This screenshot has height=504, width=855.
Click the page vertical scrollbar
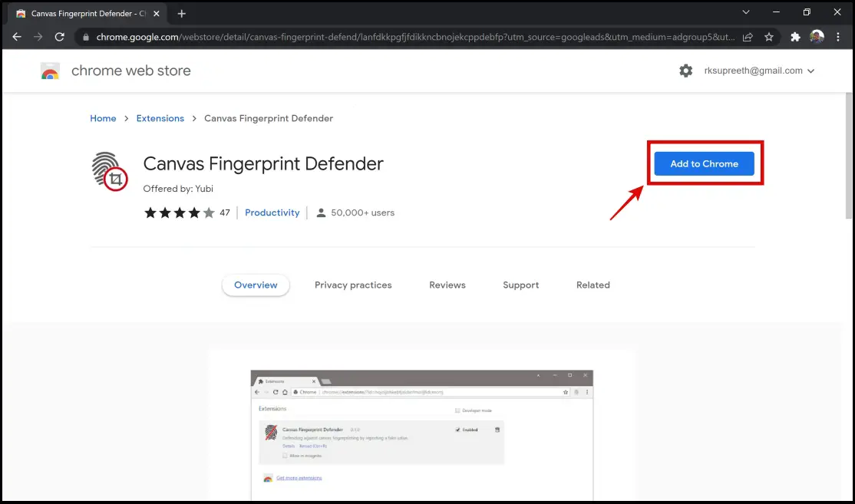(x=848, y=156)
